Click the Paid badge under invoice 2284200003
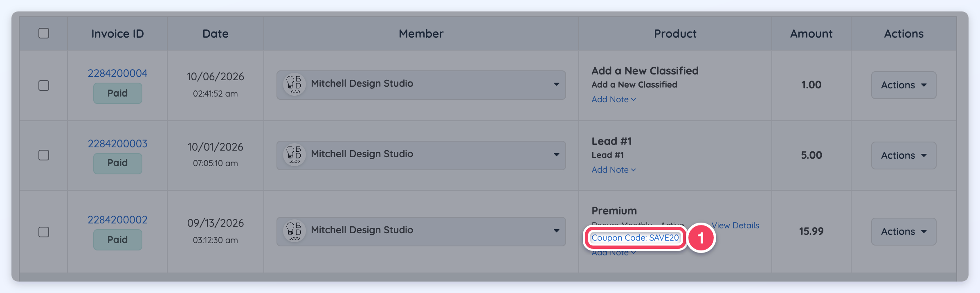Image resolution: width=980 pixels, height=293 pixels. click(117, 163)
